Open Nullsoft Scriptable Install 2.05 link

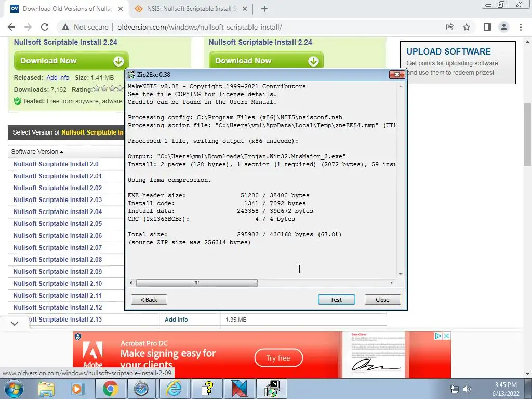click(58, 224)
